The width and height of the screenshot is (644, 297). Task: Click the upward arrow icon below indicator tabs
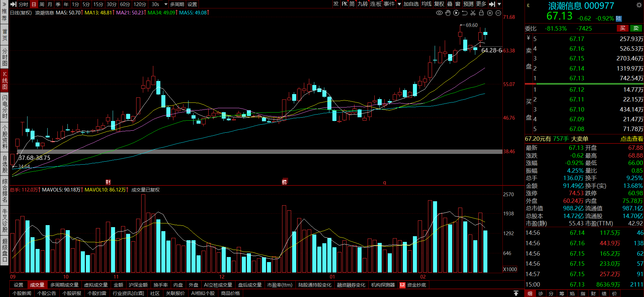pyautogui.click(x=516, y=293)
